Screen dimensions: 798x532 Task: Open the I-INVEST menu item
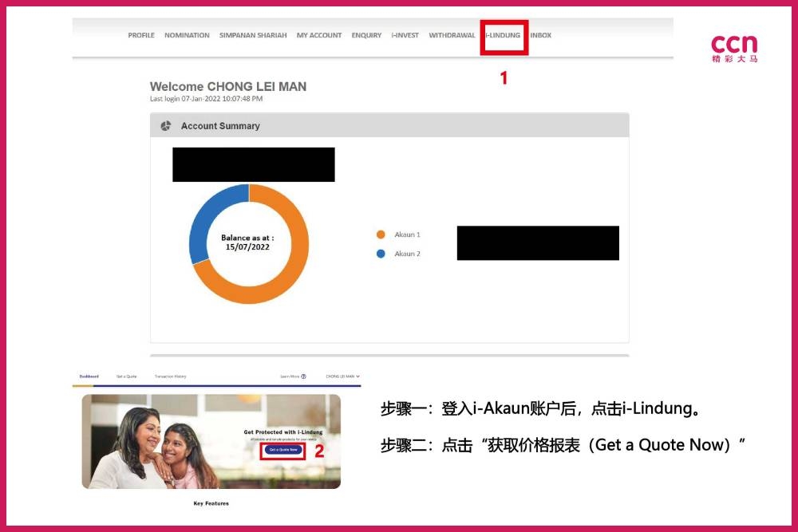tap(405, 35)
